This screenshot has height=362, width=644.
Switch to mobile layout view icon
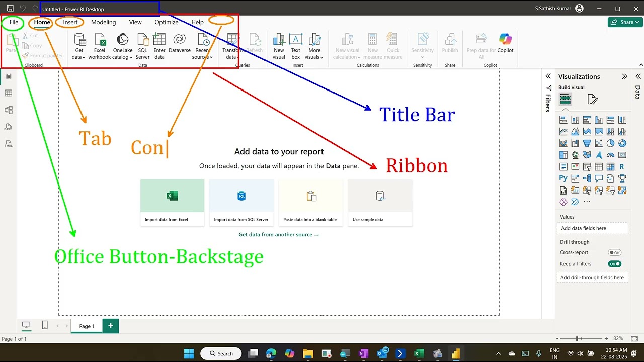pyautogui.click(x=45, y=325)
